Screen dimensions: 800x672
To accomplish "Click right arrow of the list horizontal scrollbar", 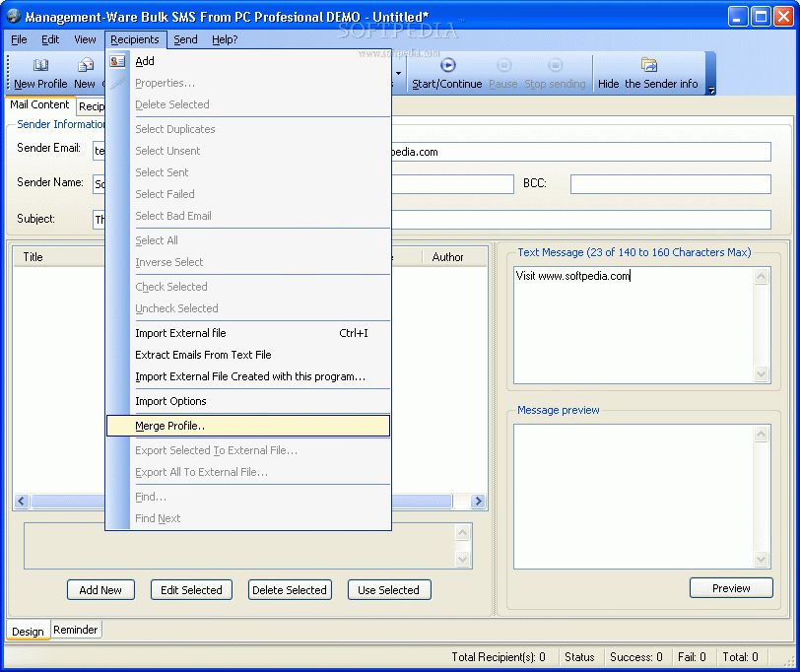I will (x=478, y=502).
